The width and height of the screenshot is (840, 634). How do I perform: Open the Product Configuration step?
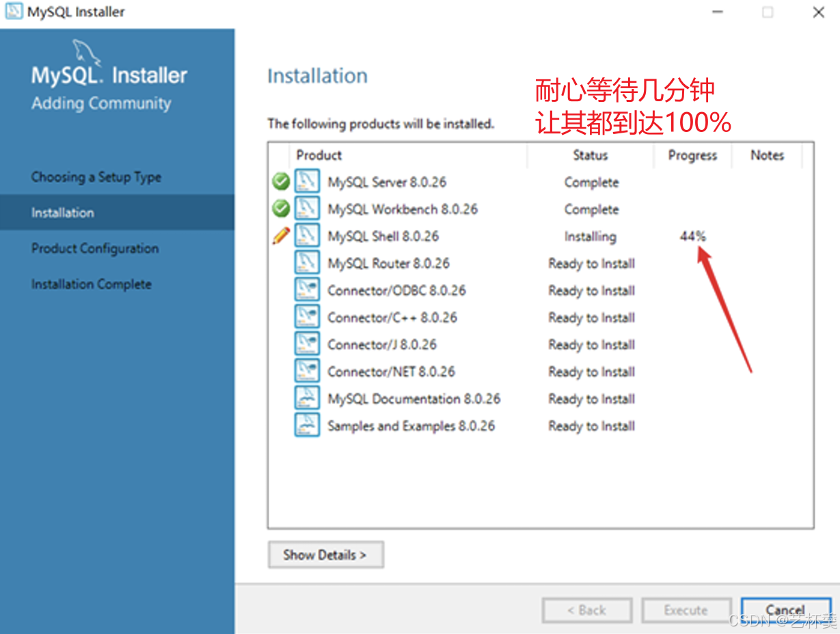click(95, 248)
